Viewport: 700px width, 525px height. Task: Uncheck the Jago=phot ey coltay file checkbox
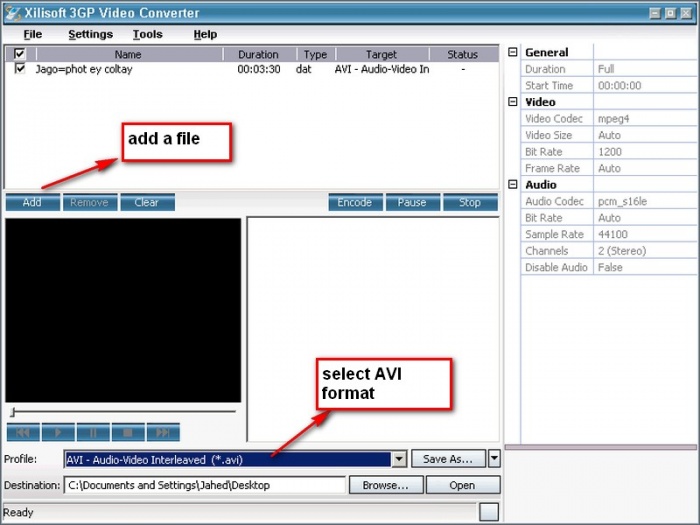point(20,69)
